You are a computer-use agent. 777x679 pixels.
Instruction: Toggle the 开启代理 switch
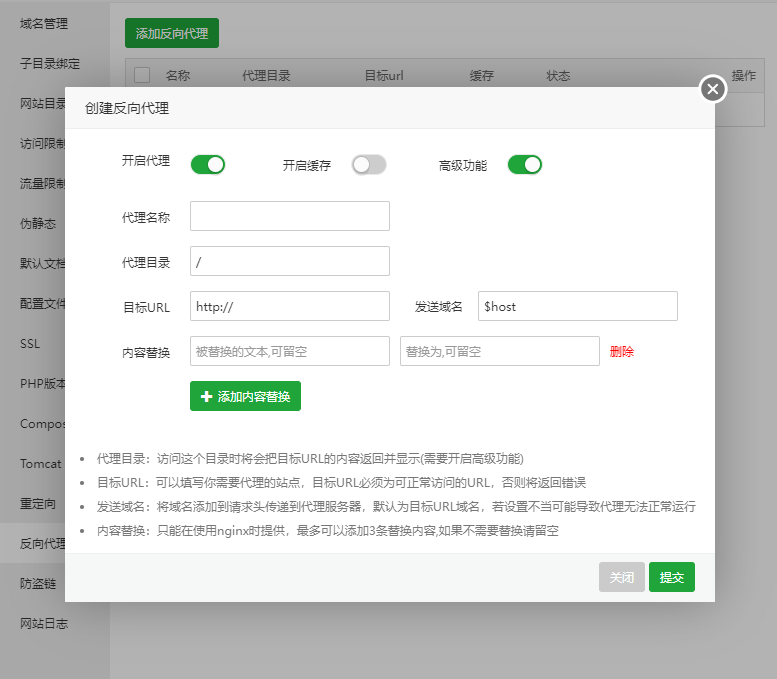click(x=208, y=165)
